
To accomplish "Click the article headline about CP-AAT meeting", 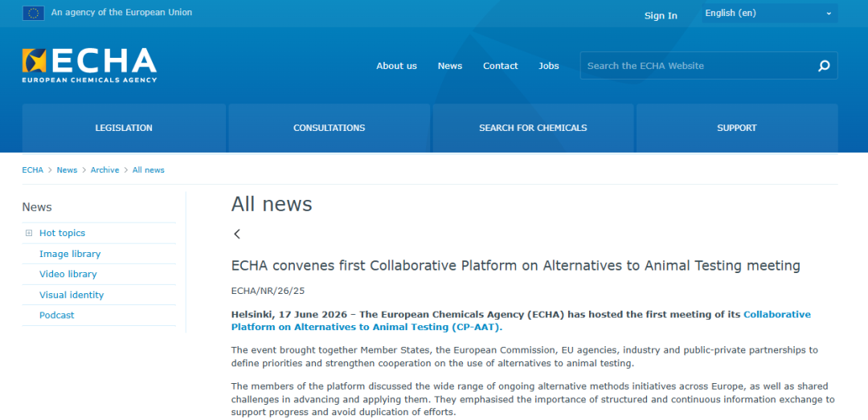I will (x=515, y=266).
